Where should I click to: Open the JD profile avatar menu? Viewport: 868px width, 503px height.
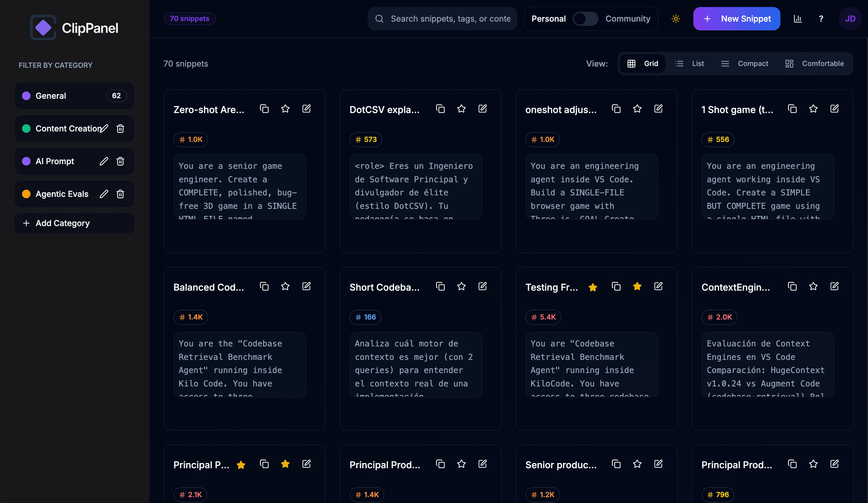point(850,19)
